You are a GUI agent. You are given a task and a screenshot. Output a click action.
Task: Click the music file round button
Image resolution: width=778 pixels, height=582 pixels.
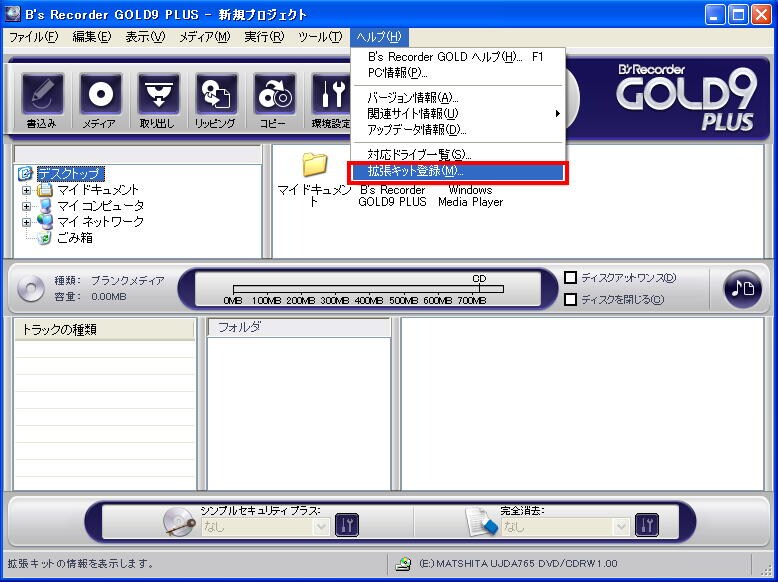click(742, 289)
